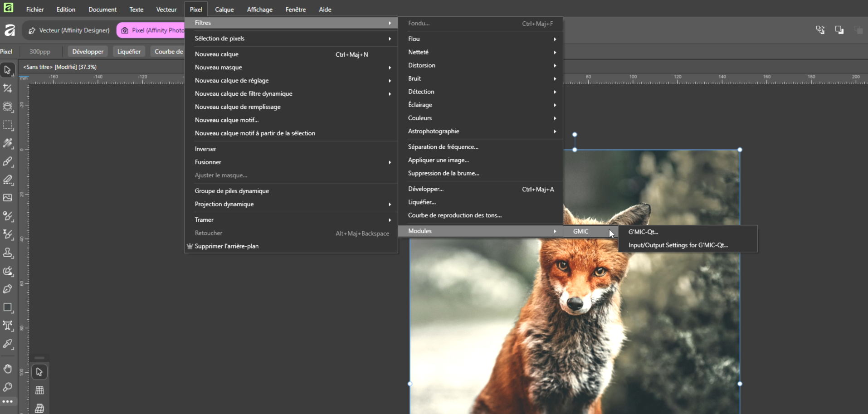Activate the Pen tool
Image resolution: width=868 pixels, height=414 pixels.
pos(8,289)
